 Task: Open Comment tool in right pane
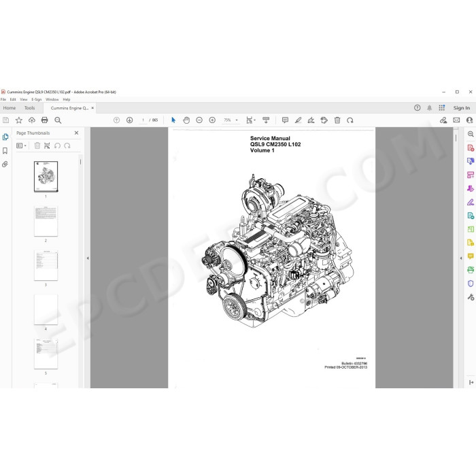click(x=471, y=256)
